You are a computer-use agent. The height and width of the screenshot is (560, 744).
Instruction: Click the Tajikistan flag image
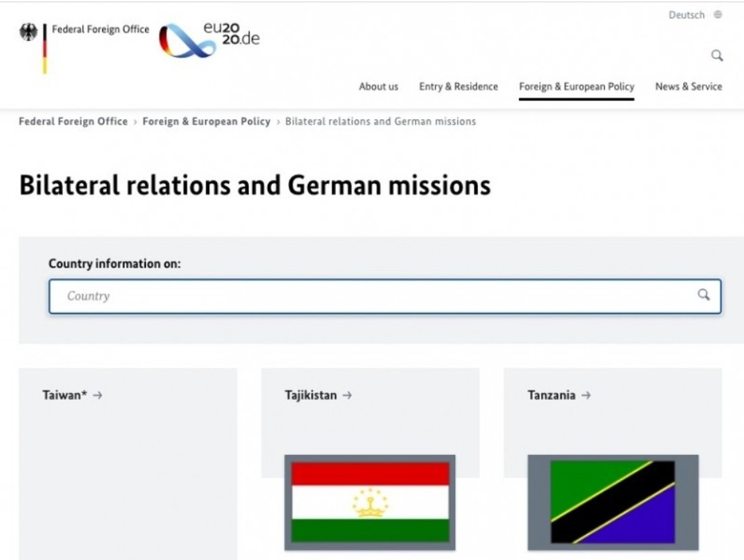point(370,502)
